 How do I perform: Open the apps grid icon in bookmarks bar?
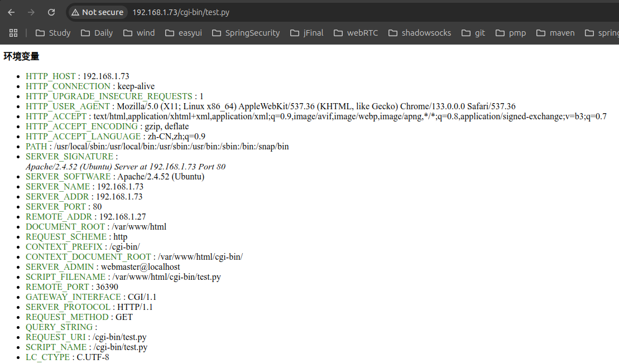13,33
